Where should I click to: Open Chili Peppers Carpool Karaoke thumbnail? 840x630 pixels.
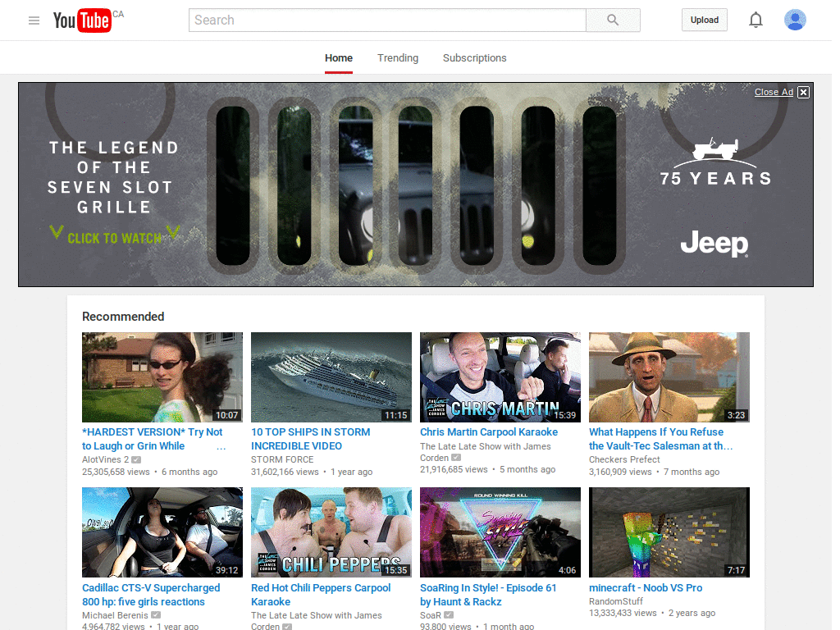click(x=331, y=532)
